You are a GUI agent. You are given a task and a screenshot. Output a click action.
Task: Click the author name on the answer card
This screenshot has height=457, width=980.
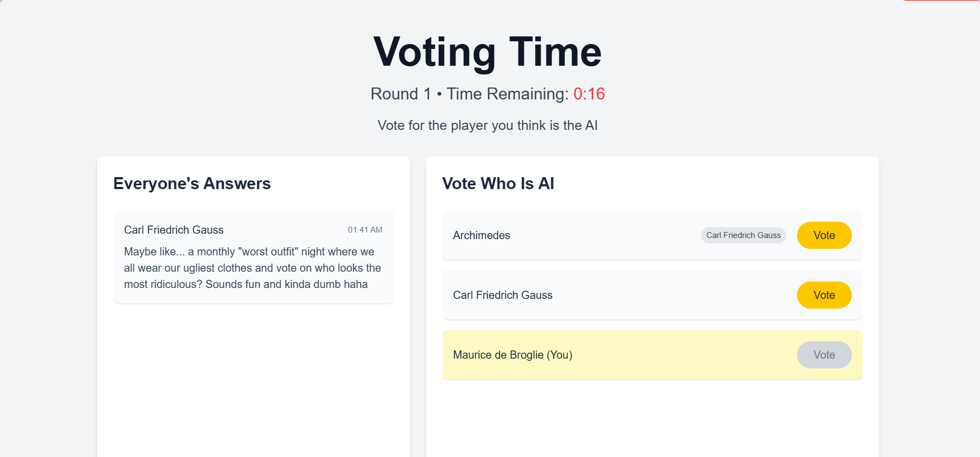173,230
